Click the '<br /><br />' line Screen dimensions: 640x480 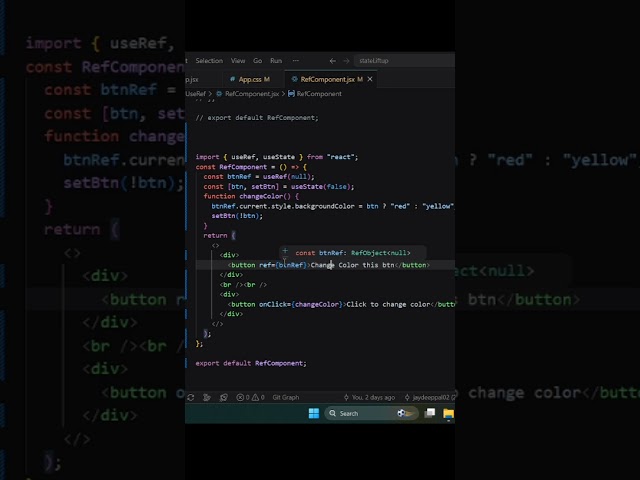click(x=243, y=285)
